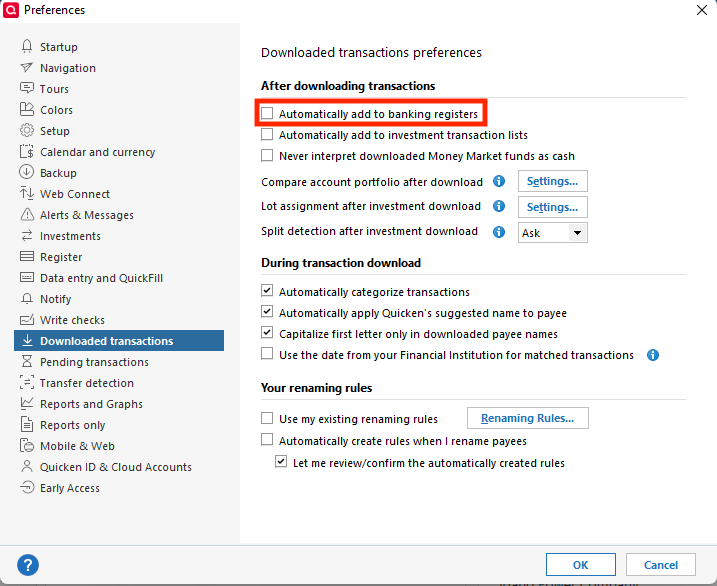Click the Mobile & Web icon

(27, 446)
